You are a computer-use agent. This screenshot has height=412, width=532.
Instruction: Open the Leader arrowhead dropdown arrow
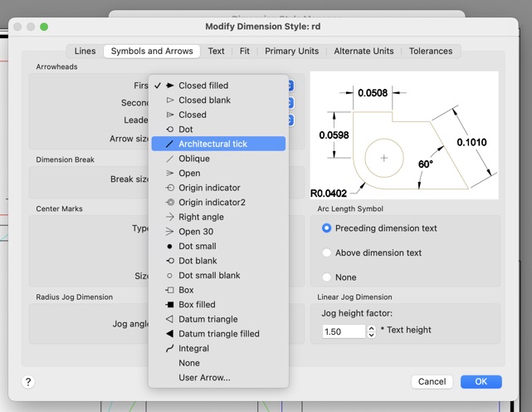coord(290,120)
